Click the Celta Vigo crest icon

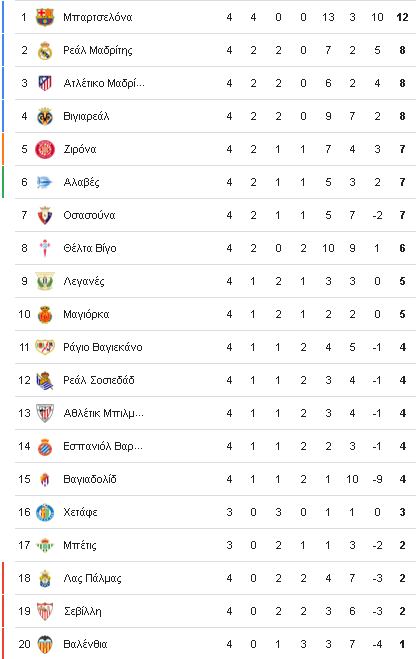coord(45,248)
